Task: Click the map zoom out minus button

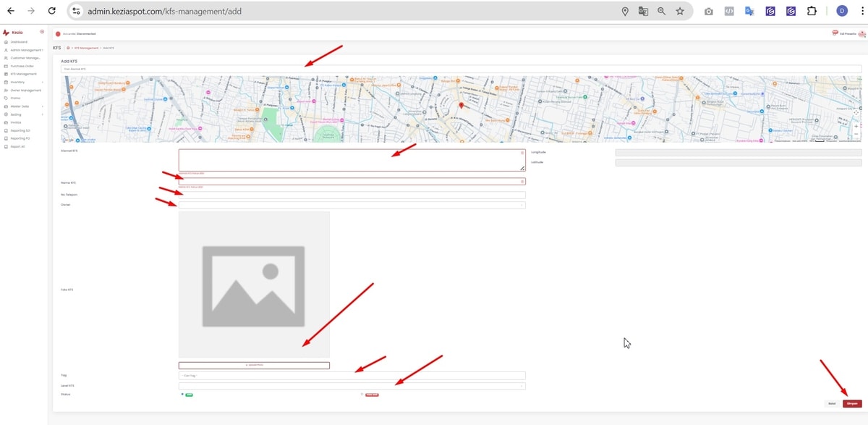Action: pos(856,134)
